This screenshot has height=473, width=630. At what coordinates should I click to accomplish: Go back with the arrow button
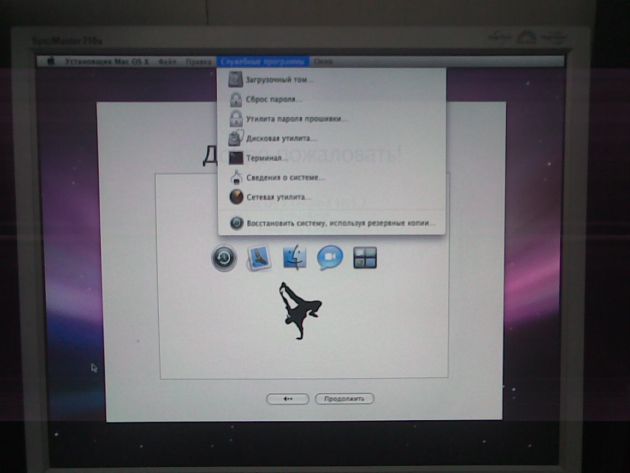[288, 399]
